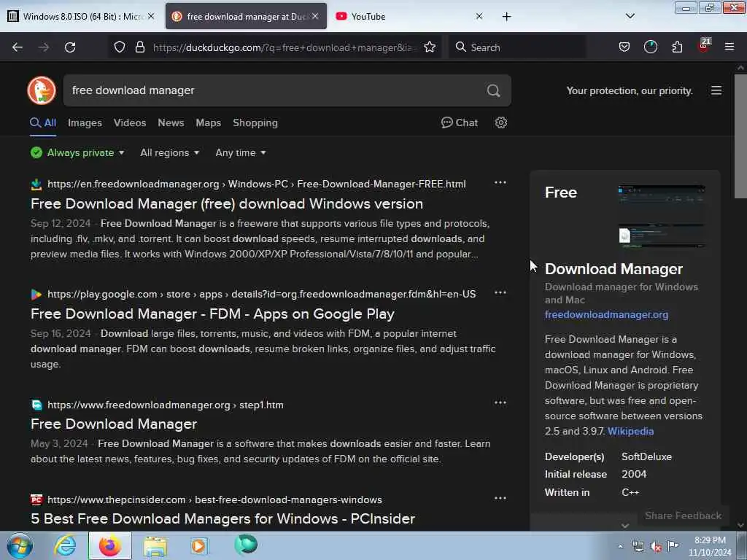Viewport: 747px width, 560px height.
Task: Open the Wikipedia link in info panel
Action: [630, 431]
